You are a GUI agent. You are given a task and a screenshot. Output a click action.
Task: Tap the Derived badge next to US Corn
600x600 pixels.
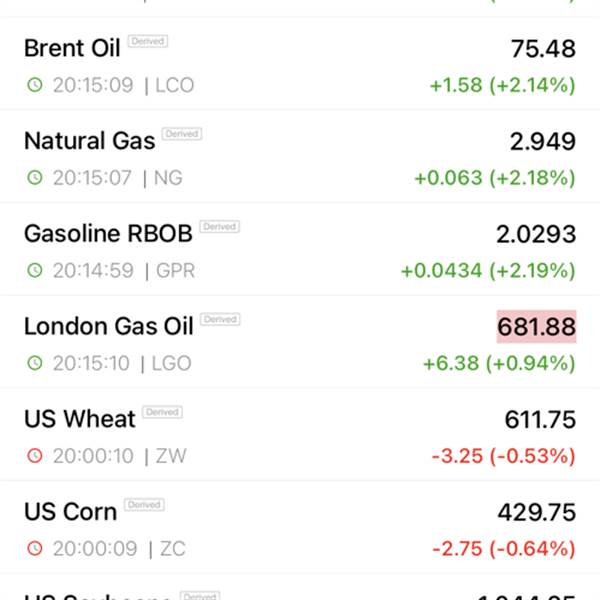144,504
